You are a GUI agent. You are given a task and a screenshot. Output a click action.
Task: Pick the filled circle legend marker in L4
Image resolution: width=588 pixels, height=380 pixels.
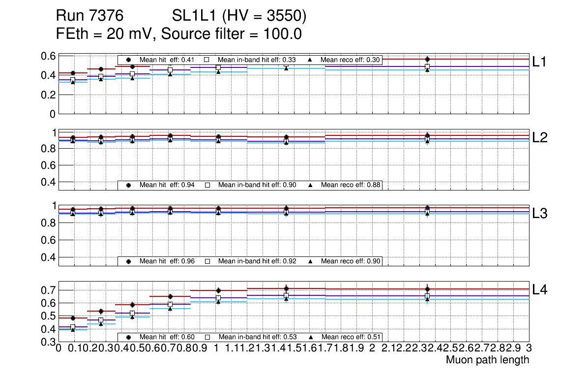[x=129, y=337]
